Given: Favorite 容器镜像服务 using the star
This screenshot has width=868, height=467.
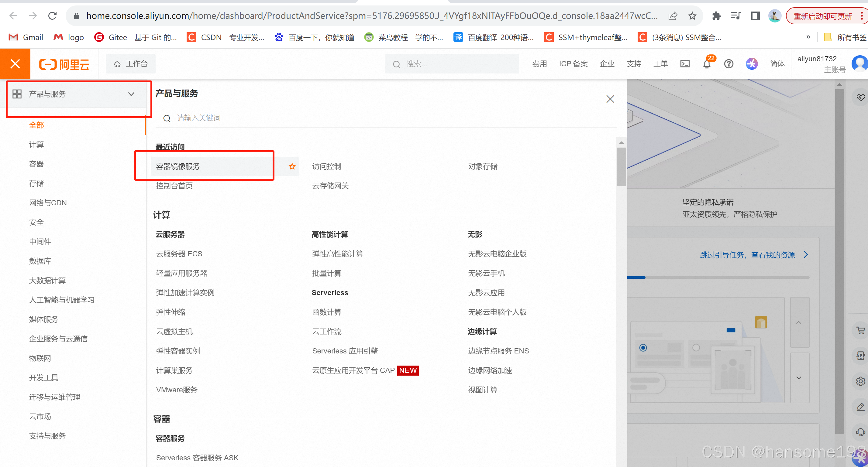Looking at the screenshot, I should [x=291, y=166].
